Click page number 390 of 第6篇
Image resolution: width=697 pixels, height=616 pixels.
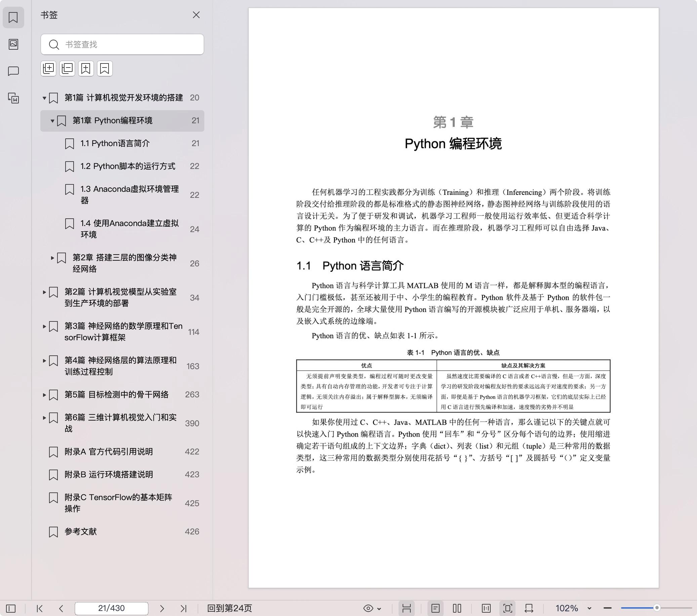point(192,424)
